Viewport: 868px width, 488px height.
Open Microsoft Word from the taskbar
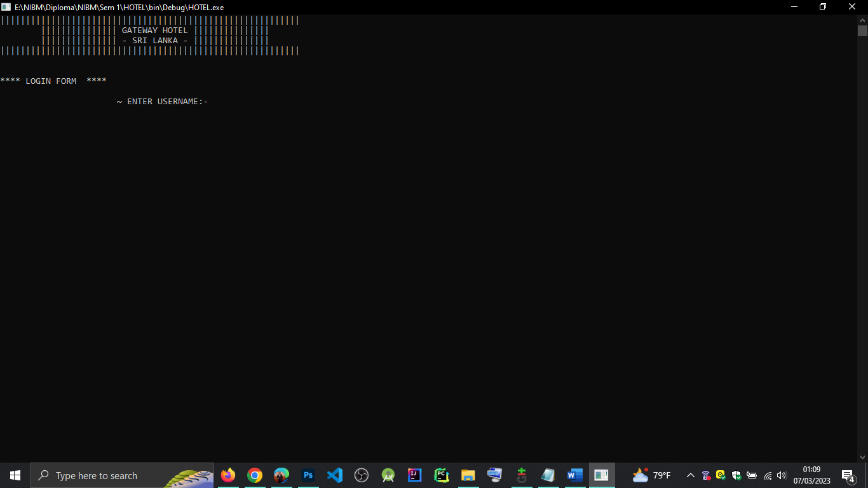point(575,475)
